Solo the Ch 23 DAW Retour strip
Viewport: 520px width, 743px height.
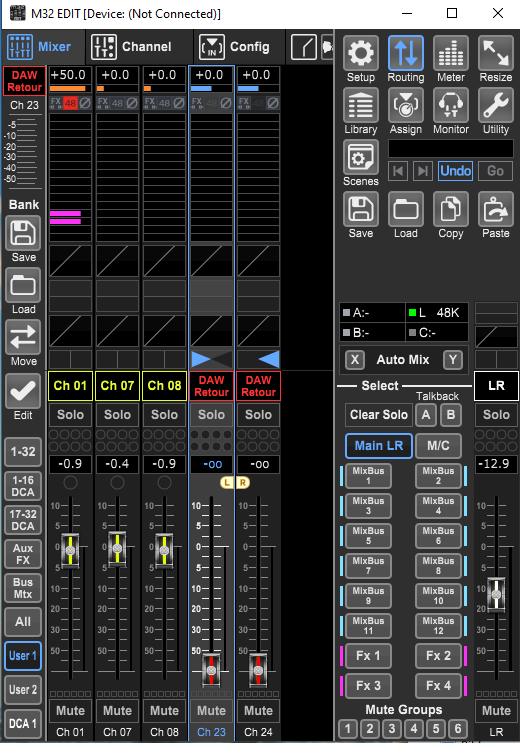(x=211, y=415)
